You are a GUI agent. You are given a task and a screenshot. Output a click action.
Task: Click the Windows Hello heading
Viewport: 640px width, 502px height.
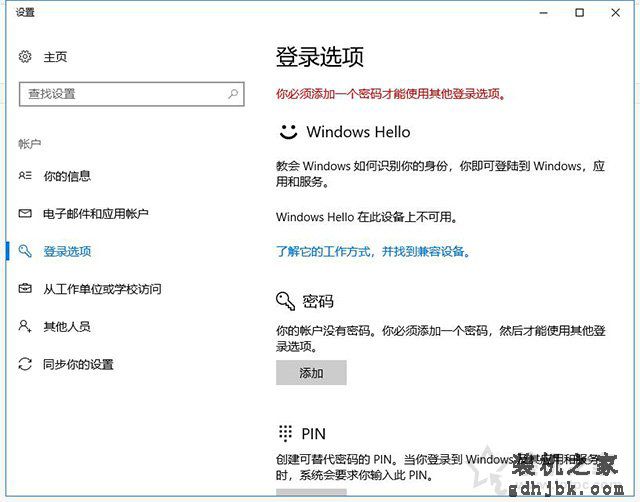coord(358,132)
